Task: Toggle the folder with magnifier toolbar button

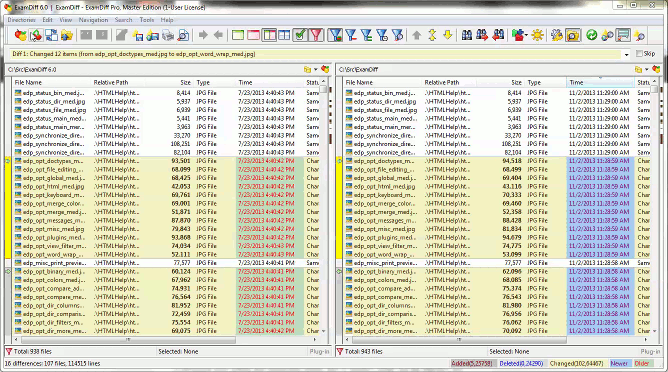Action: [573, 35]
